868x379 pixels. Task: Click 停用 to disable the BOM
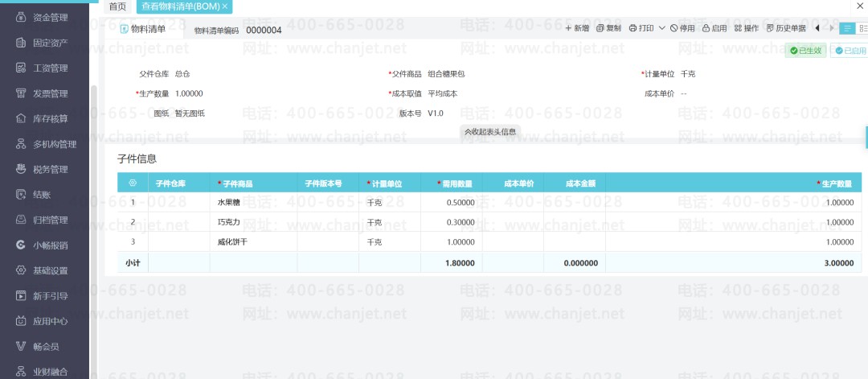click(x=682, y=28)
